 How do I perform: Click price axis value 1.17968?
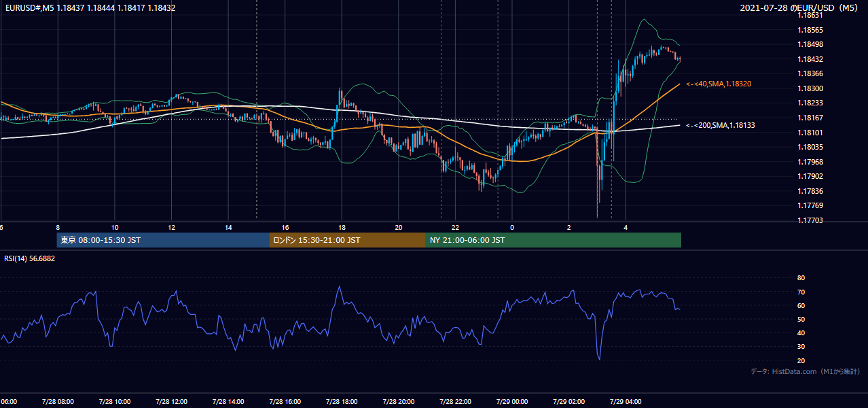point(811,162)
